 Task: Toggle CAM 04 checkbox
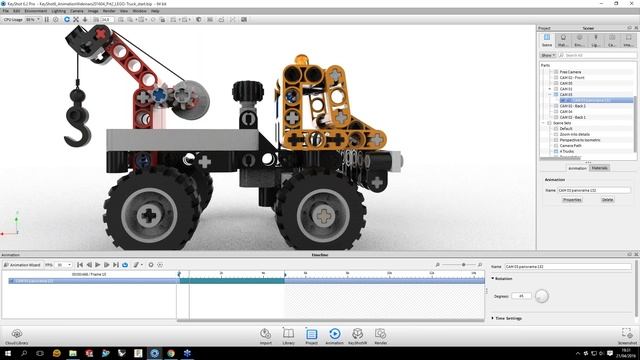(x=556, y=111)
